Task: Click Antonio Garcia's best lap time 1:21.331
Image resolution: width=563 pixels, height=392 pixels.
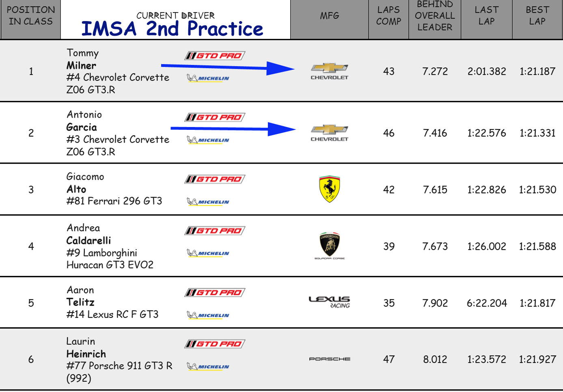Action: click(x=537, y=133)
